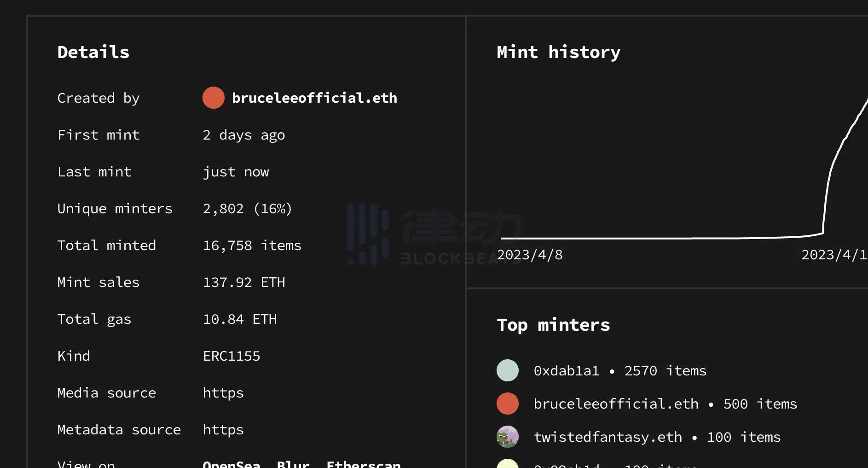
Task: Click the 137.92 ETH mint sales value
Action: coord(244,282)
